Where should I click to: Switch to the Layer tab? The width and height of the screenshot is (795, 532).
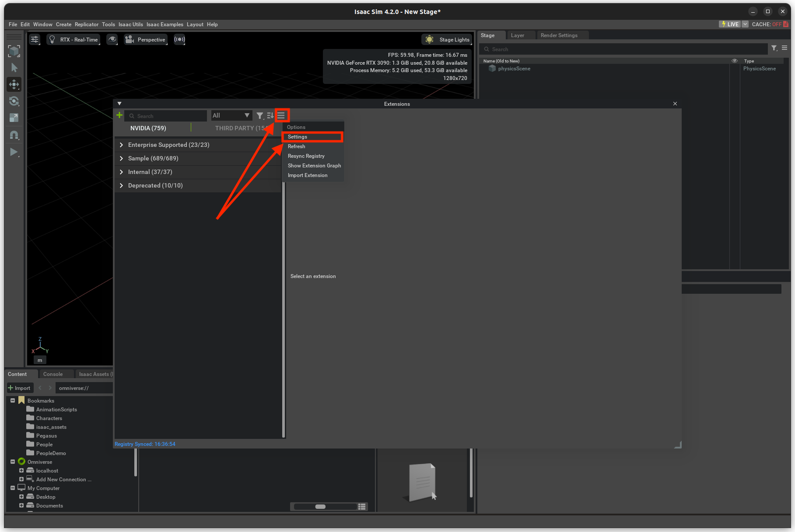(x=518, y=35)
